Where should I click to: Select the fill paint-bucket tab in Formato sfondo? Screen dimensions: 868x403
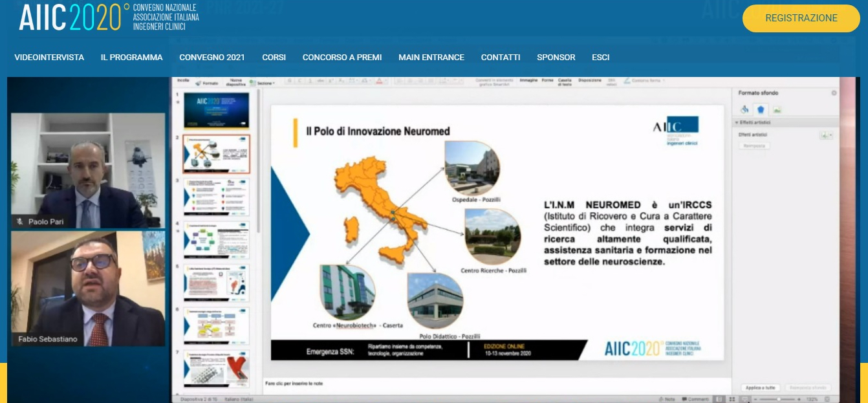click(x=744, y=109)
